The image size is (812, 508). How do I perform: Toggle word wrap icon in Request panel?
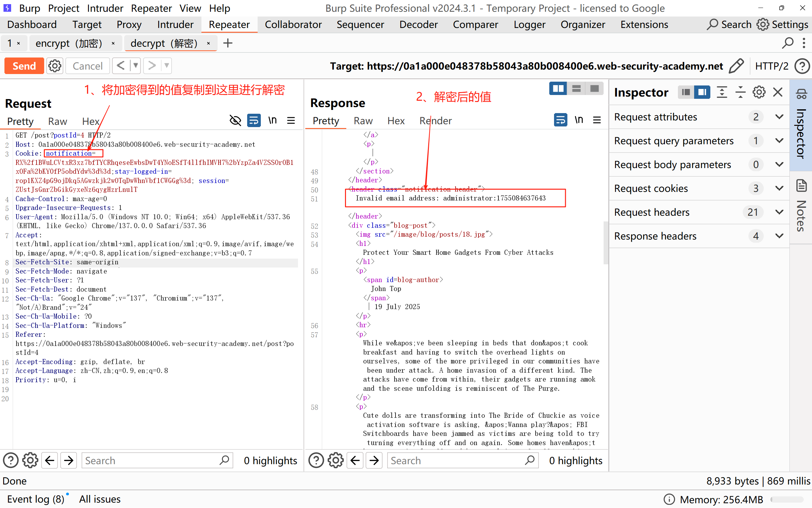click(254, 120)
